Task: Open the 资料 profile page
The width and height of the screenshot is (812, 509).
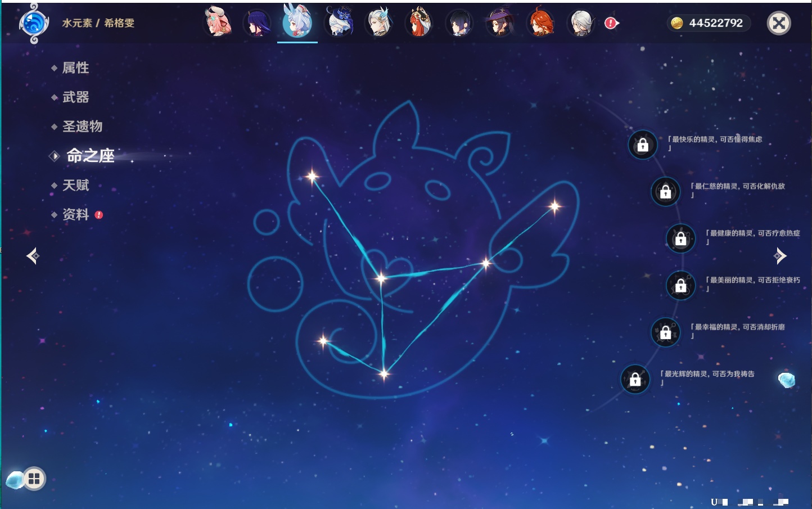Action: point(75,214)
